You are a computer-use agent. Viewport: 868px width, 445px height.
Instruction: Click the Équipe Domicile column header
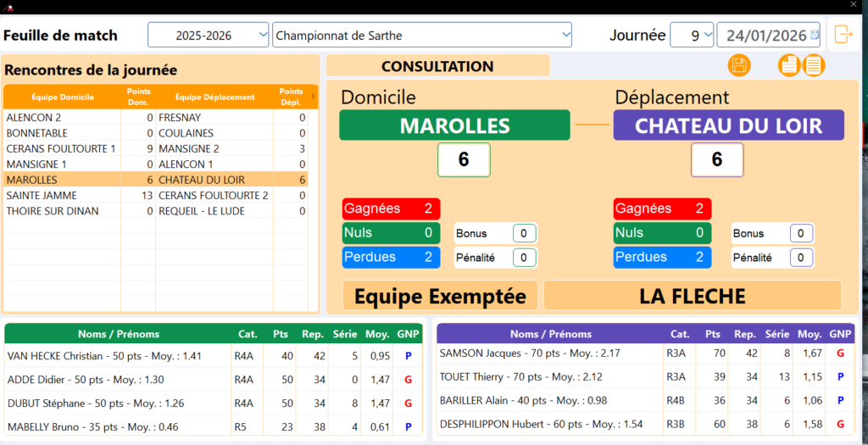tap(63, 97)
